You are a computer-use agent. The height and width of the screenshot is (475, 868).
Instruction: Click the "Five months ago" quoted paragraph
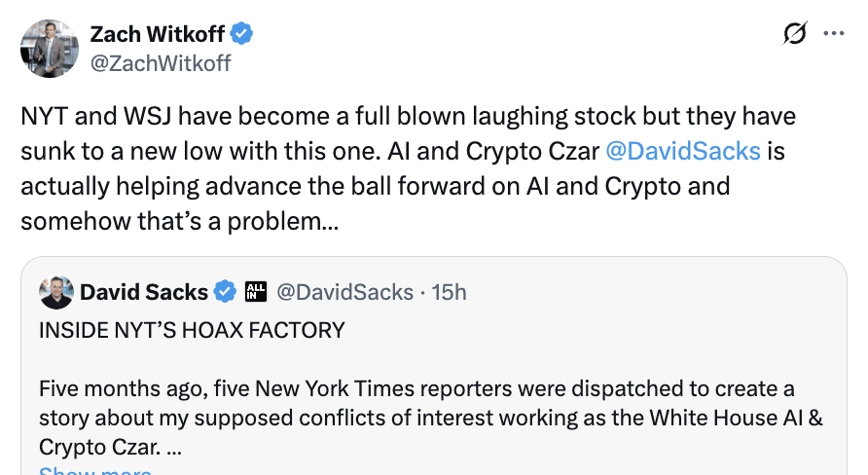click(x=416, y=389)
